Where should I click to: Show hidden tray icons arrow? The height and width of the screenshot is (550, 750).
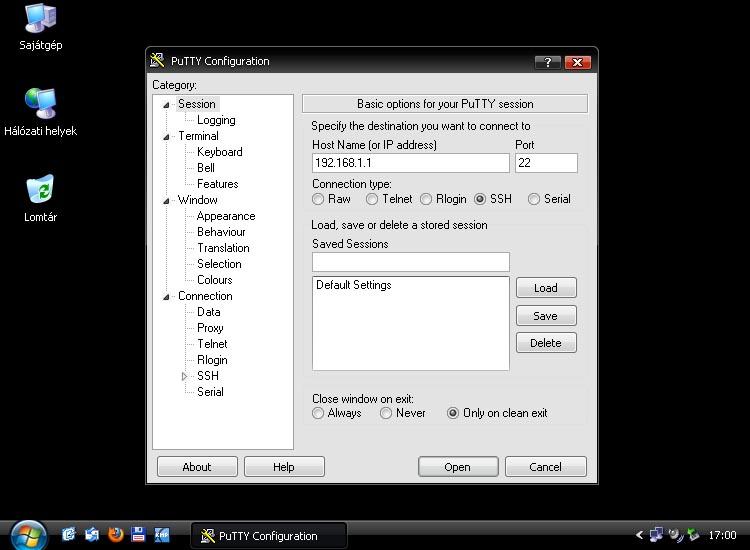point(639,535)
